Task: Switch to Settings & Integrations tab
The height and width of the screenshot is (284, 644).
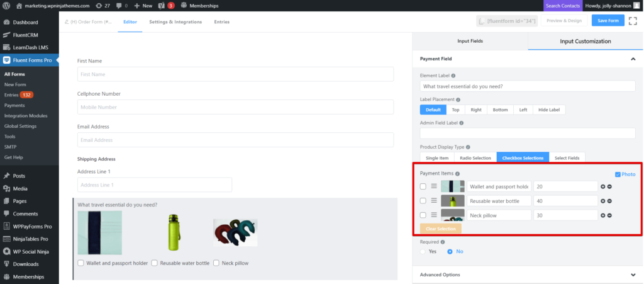Action: pyautogui.click(x=175, y=22)
